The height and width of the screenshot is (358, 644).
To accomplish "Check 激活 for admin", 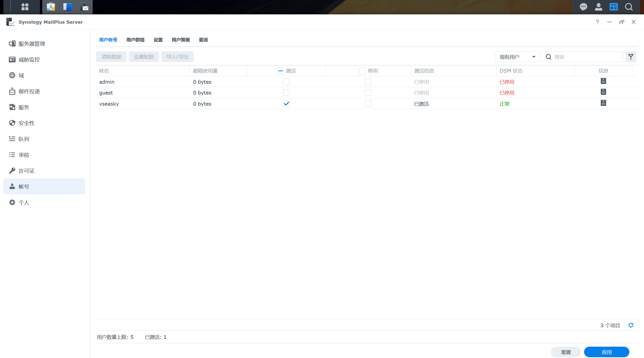I will coord(286,82).
